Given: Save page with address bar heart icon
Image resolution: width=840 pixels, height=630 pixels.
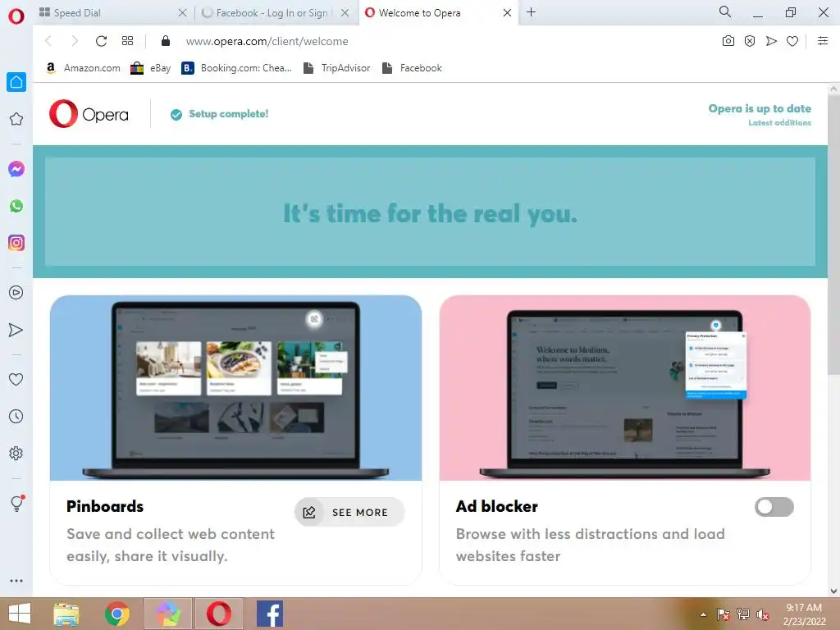Looking at the screenshot, I should 792,41.
